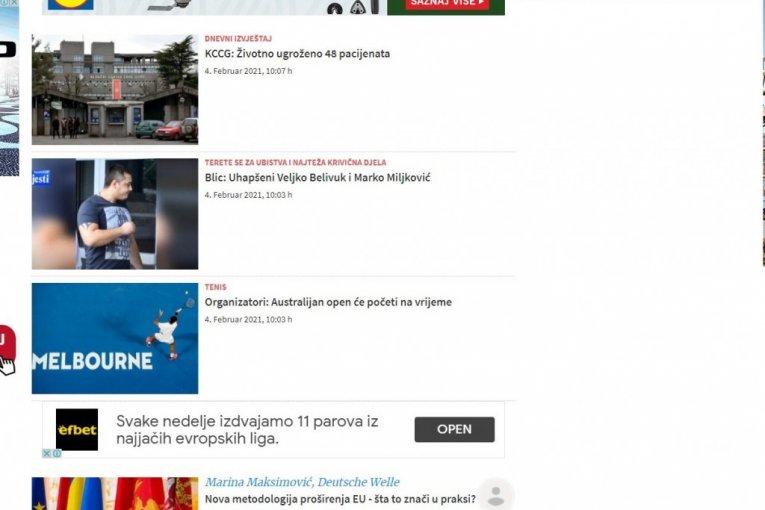Click the ad info icon at top-left corner

(5, 4)
